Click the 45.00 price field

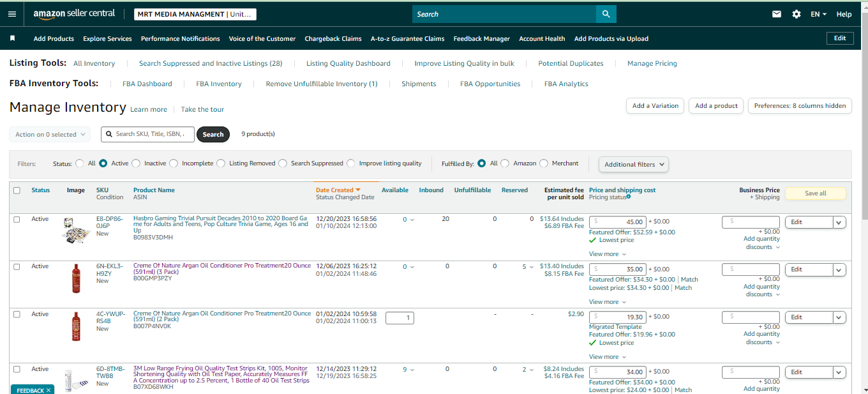coord(617,222)
